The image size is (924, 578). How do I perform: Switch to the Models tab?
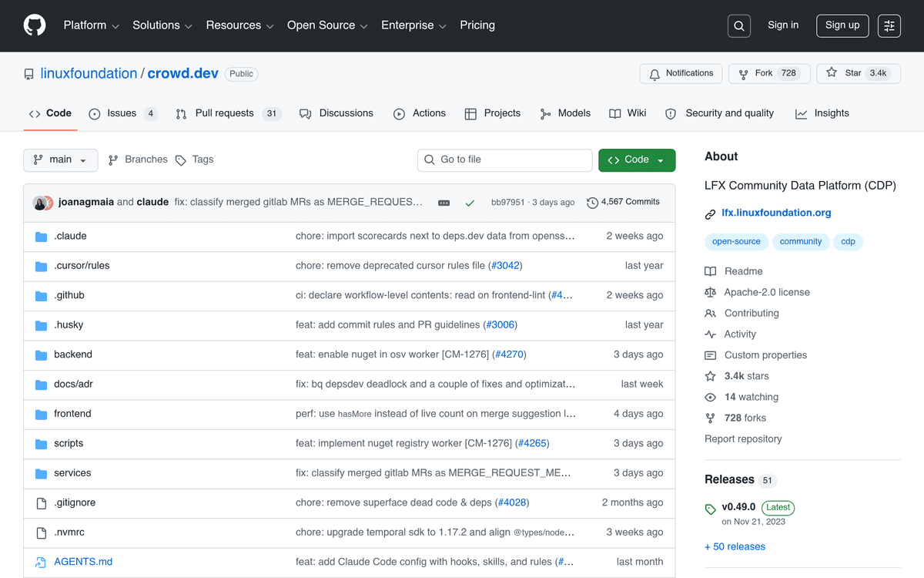click(x=565, y=113)
